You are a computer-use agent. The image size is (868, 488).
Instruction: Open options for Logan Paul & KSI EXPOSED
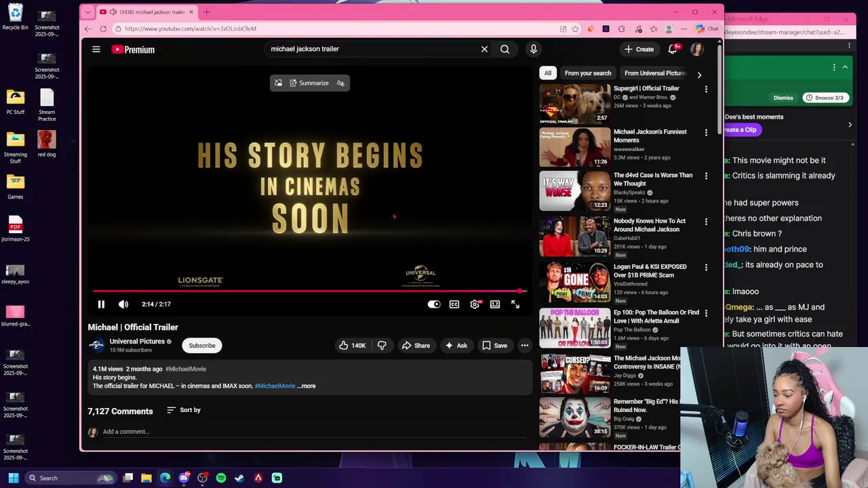pos(706,268)
